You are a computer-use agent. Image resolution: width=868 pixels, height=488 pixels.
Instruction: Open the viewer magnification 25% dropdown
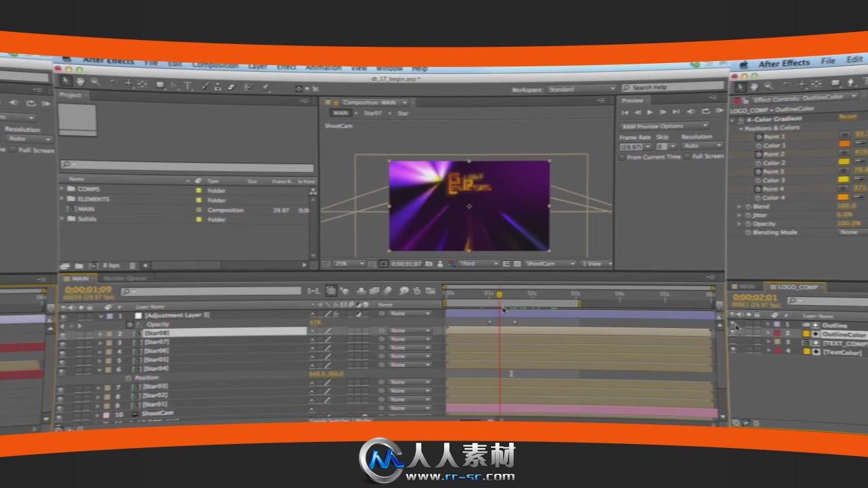(x=349, y=264)
